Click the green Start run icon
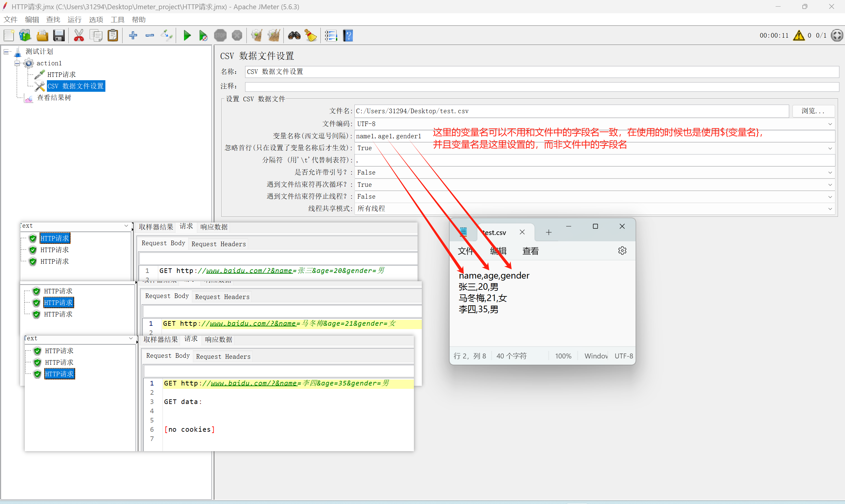 [x=187, y=35]
